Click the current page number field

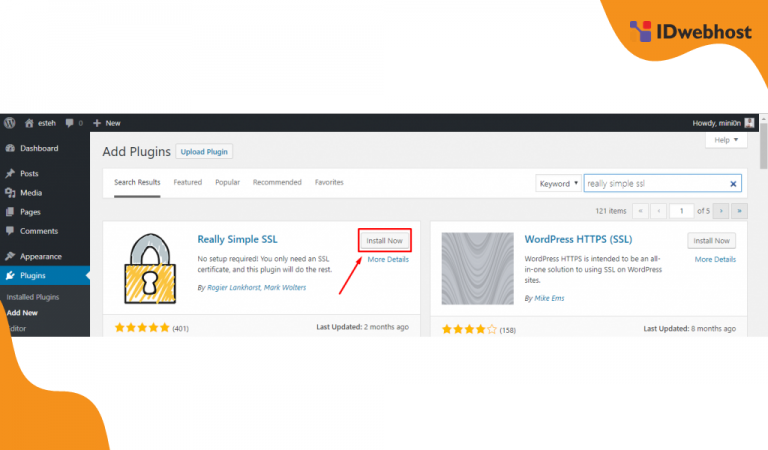coord(682,211)
